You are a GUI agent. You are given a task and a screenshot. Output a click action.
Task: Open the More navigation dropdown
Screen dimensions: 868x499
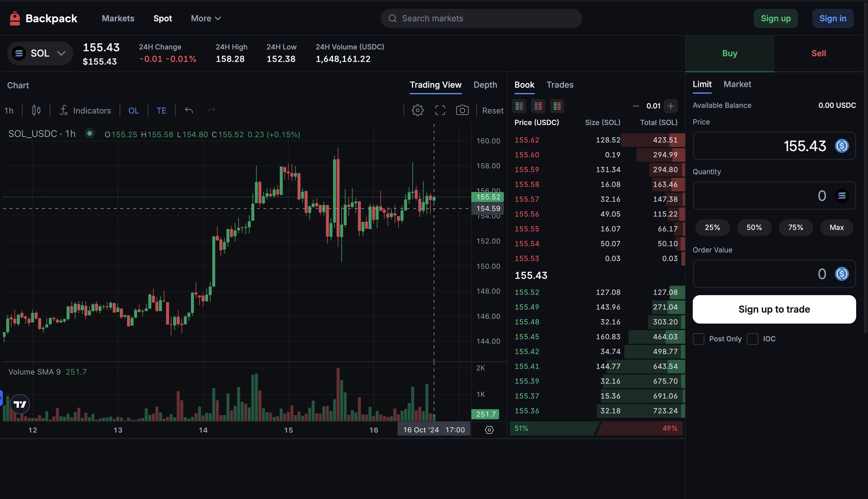pyautogui.click(x=206, y=18)
